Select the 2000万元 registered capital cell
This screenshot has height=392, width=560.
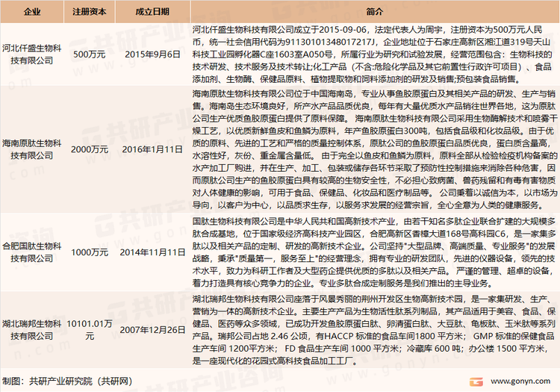[x=90, y=149]
